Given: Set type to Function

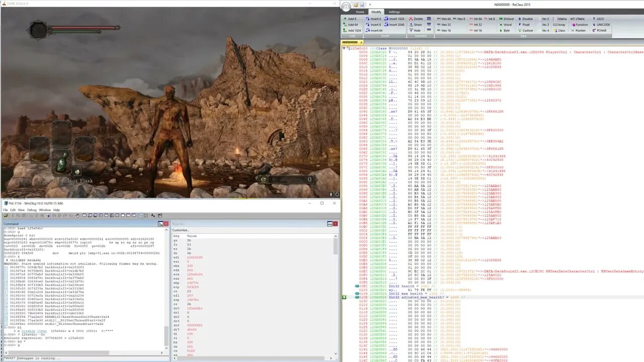Looking at the screenshot, I should click(579, 25).
